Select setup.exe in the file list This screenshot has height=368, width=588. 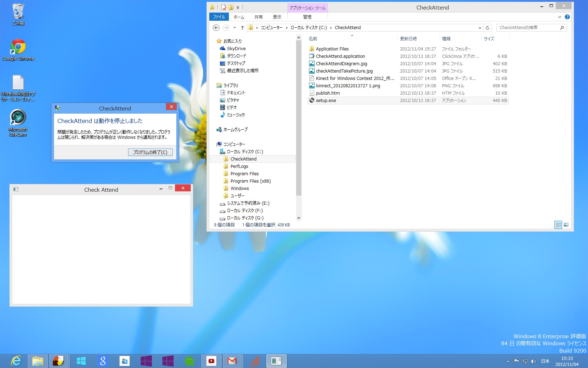(326, 101)
